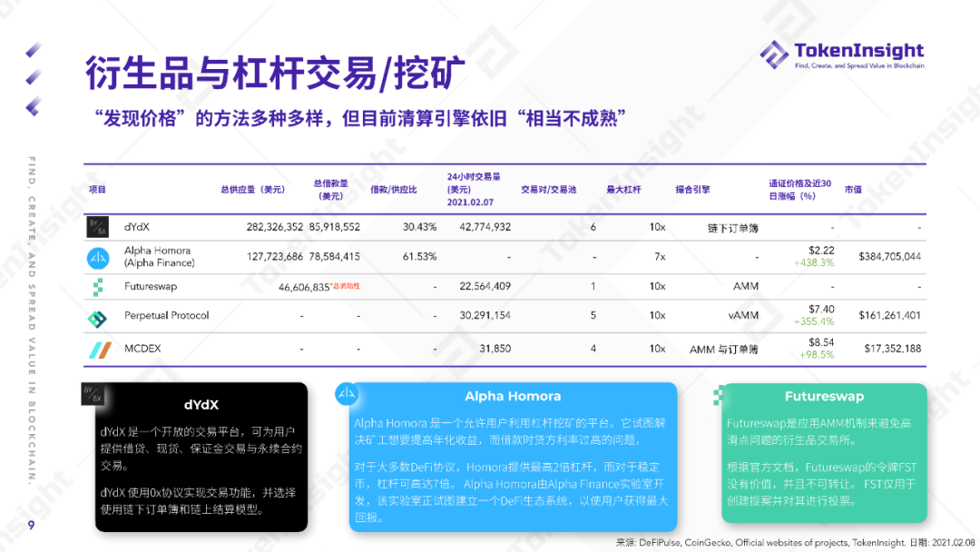Click the source citation line at the bottom
Image resolution: width=980 pixels, height=552 pixels.
tap(795, 543)
